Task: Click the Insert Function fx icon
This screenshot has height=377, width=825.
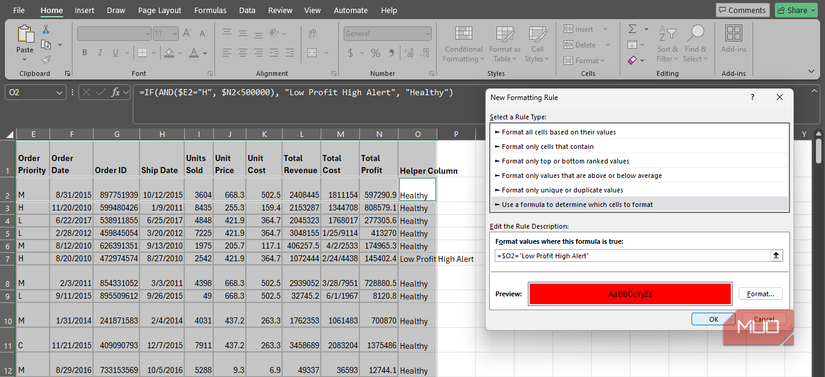Action: [x=116, y=93]
